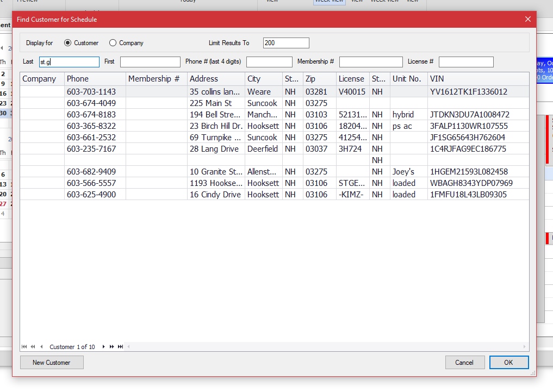Click city cell Deerfield
553x392 pixels.
click(x=263, y=149)
